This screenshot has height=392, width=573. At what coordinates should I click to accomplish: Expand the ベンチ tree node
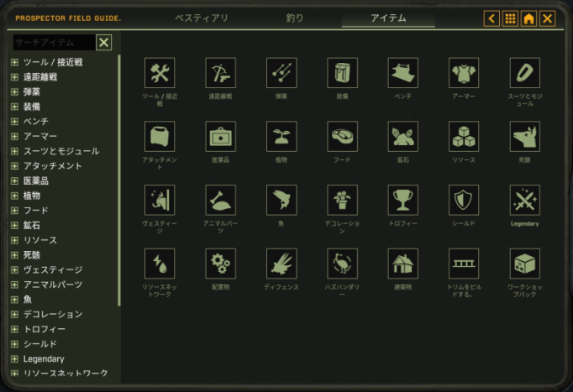(x=14, y=122)
